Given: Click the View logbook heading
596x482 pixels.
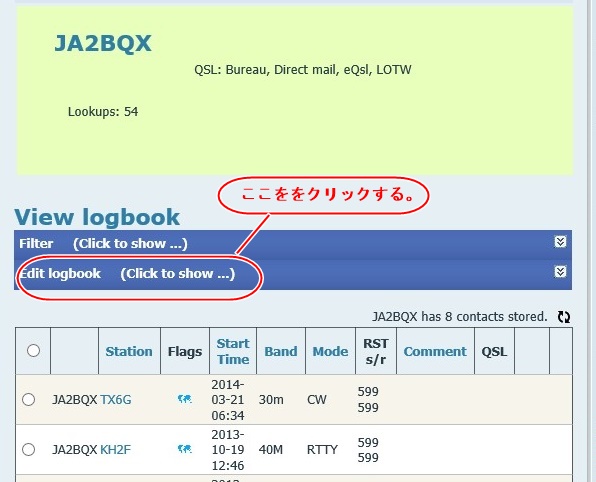Looking at the screenshot, I should (x=97, y=217).
